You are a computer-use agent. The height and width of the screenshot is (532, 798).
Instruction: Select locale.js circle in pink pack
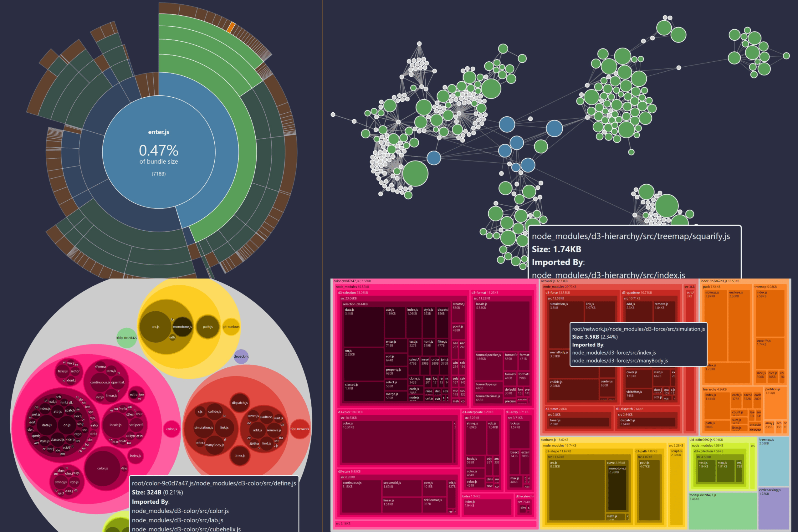click(x=115, y=425)
